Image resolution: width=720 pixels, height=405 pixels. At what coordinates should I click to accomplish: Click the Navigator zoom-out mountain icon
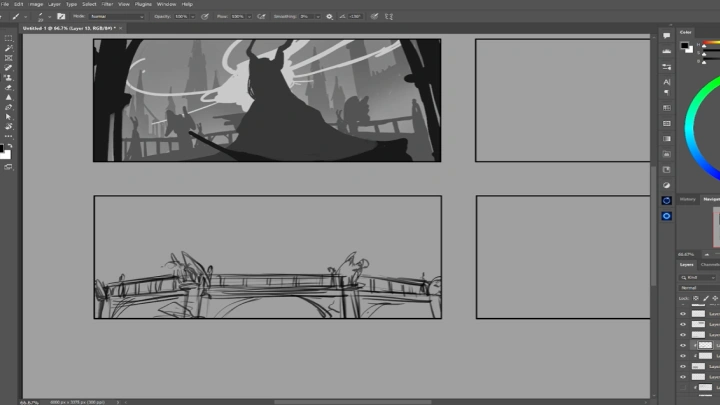click(x=707, y=254)
